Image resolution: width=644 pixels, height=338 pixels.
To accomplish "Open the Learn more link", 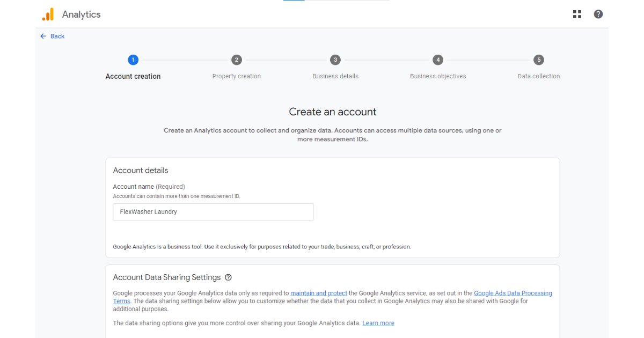I will [378, 323].
